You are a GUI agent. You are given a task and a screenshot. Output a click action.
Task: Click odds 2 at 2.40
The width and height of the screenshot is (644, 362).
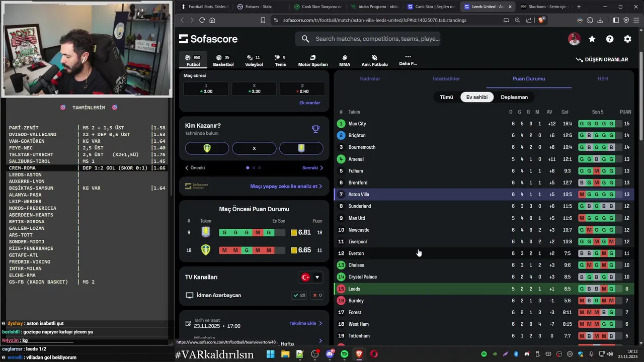(x=302, y=89)
